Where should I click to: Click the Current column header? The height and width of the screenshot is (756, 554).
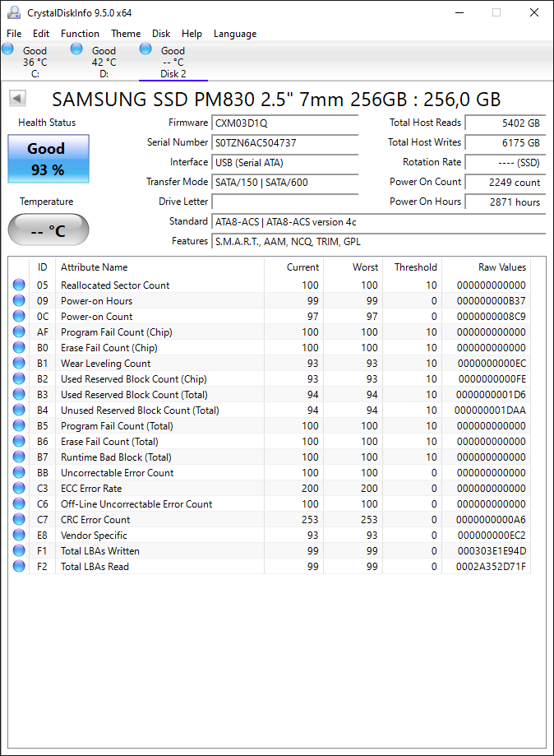click(294, 267)
